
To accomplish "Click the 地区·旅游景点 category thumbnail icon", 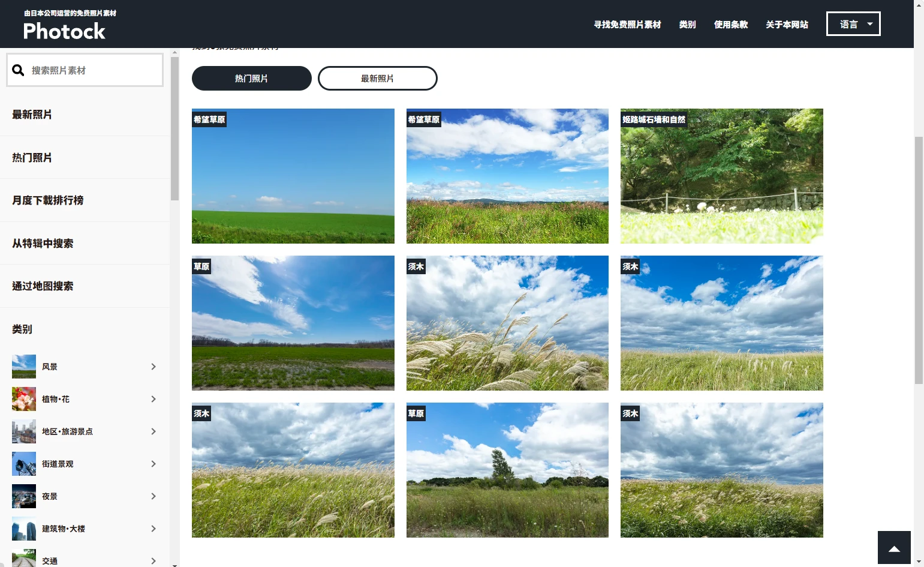I will (x=24, y=431).
